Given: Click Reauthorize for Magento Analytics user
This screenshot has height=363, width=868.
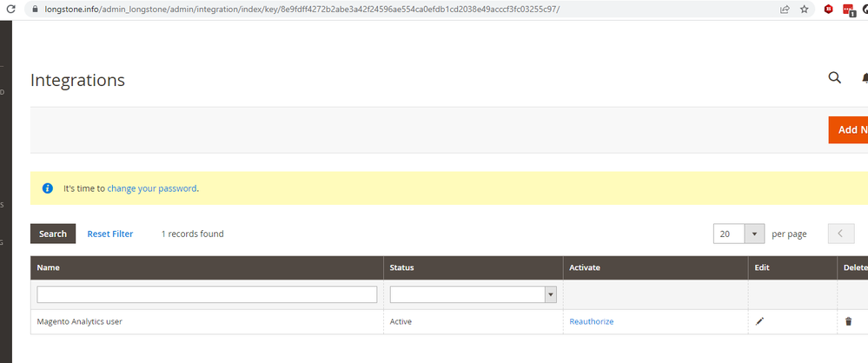Looking at the screenshot, I should tap(591, 321).
